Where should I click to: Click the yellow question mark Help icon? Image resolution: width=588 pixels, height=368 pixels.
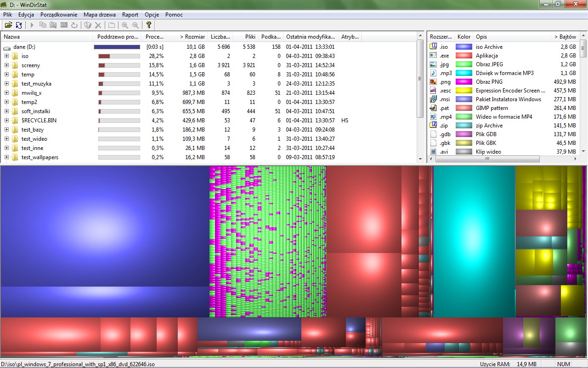point(149,25)
